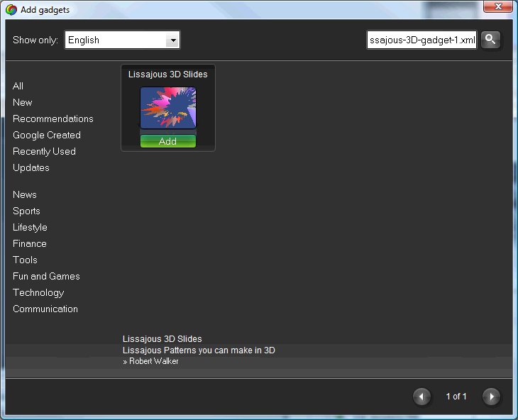Image resolution: width=518 pixels, height=420 pixels.
Task: Click the description 'Lissajous Patterns you can make in 3D'
Action: click(199, 350)
